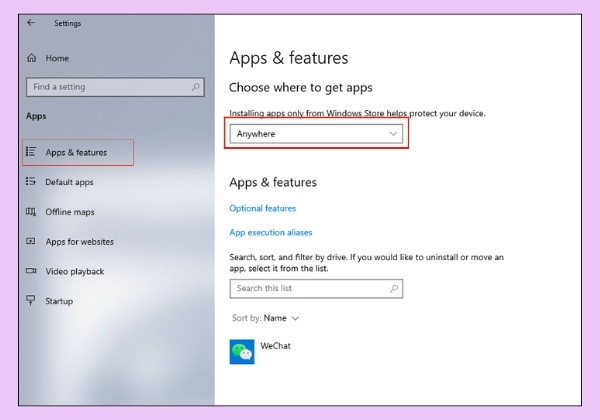Open the Sort by Name dropdown
The width and height of the screenshot is (600, 420).
tap(265, 318)
